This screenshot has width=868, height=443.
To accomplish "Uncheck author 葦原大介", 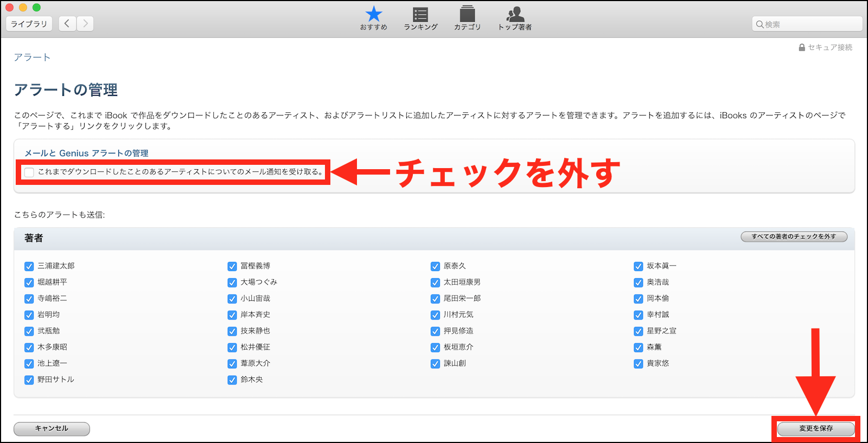I will click(x=232, y=364).
